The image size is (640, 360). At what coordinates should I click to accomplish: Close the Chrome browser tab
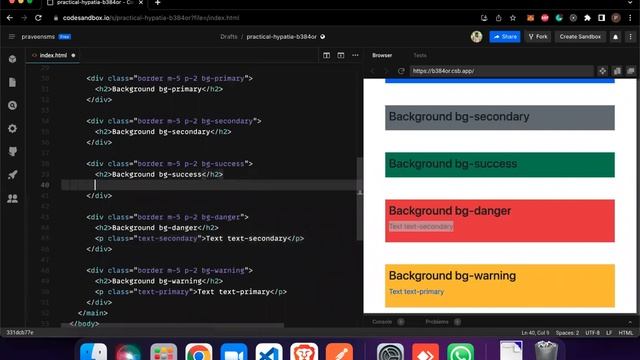pos(141,2)
